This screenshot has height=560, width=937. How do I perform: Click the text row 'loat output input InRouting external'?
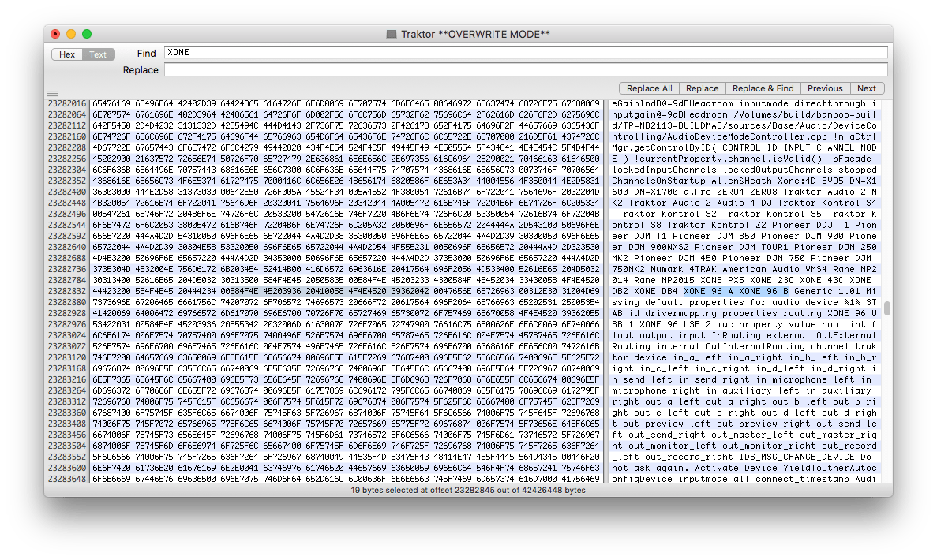(744, 335)
